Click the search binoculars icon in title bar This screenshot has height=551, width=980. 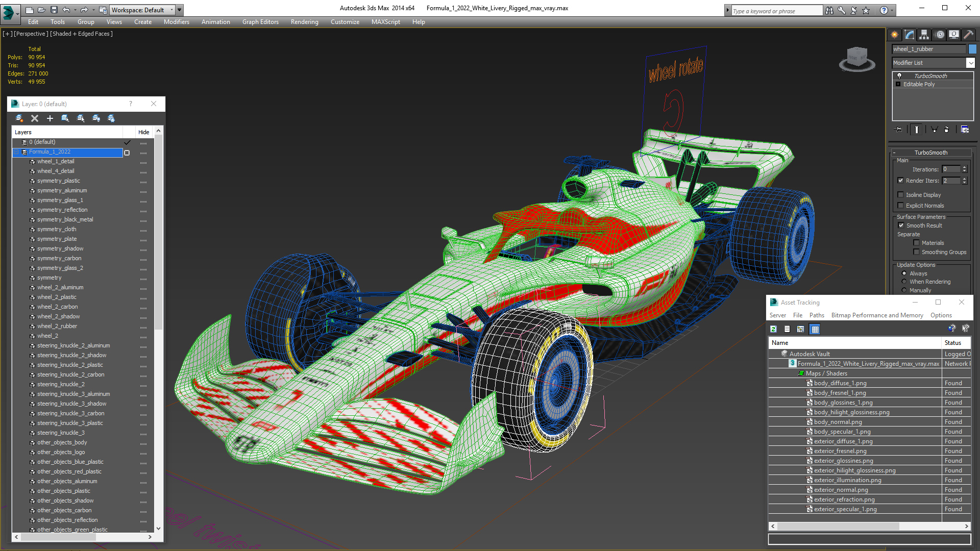[x=829, y=10]
